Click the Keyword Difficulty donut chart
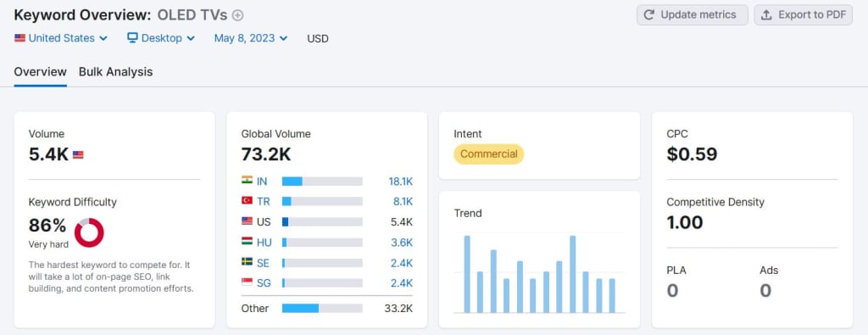This screenshot has height=335, width=868. click(x=89, y=232)
